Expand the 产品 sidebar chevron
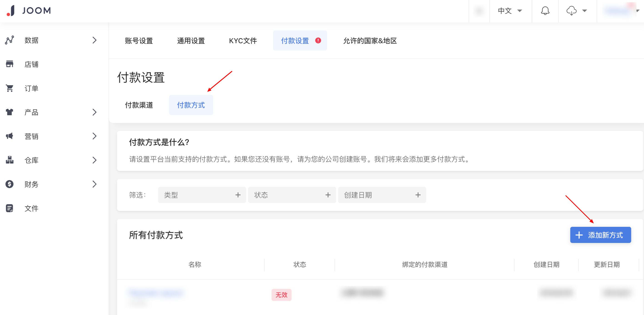The height and width of the screenshot is (315, 644). pos(94,112)
